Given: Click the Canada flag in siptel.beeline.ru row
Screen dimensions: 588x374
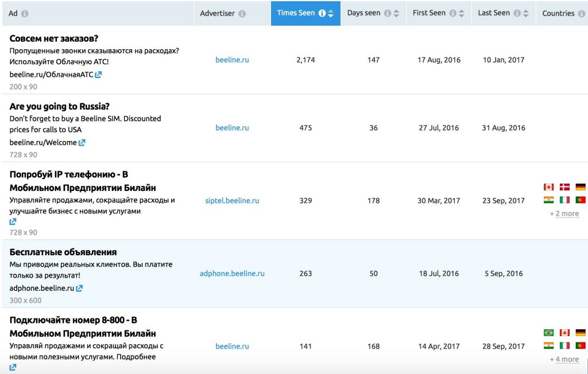Looking at the screenshot, I should [548, 187].
